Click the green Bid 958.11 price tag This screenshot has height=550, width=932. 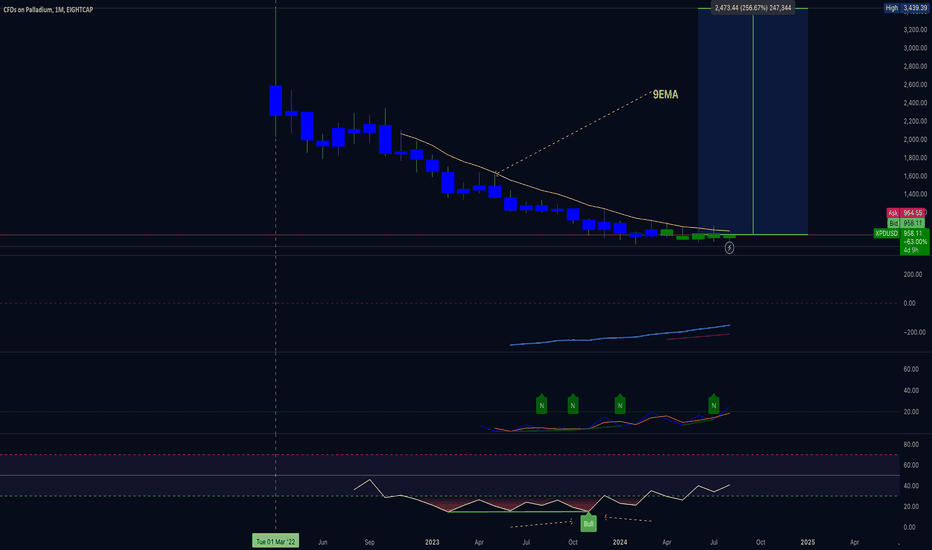click(x=906, y=223)
